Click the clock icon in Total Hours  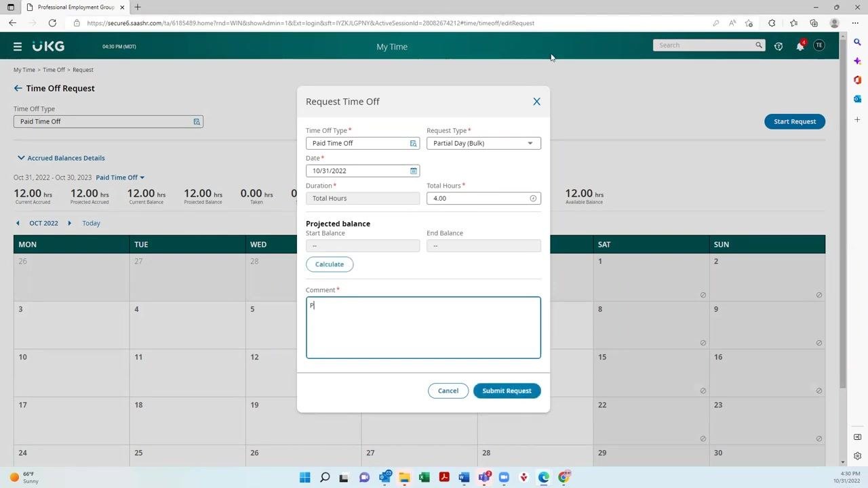[533, 199]
